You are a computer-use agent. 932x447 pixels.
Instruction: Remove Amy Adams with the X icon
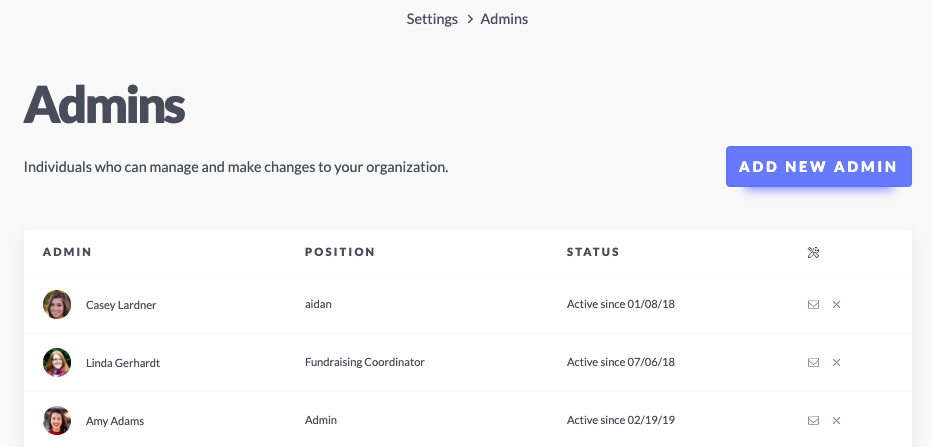(x=836, y=420)
